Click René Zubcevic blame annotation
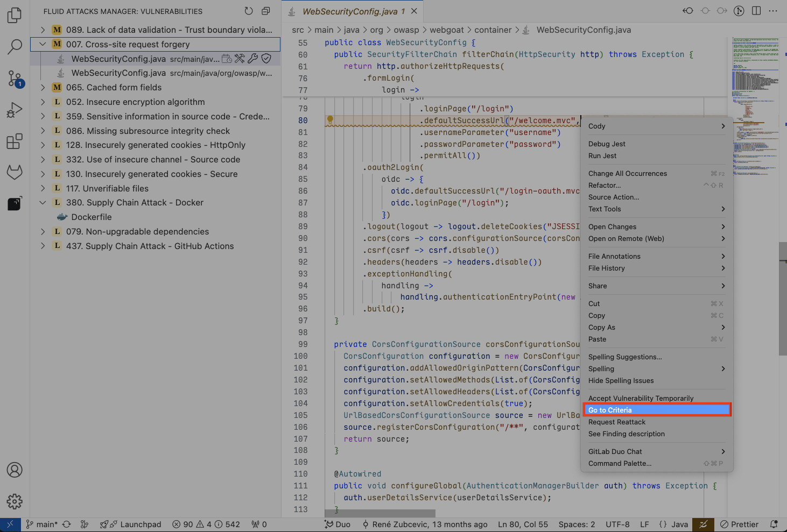 coord(425,524)
